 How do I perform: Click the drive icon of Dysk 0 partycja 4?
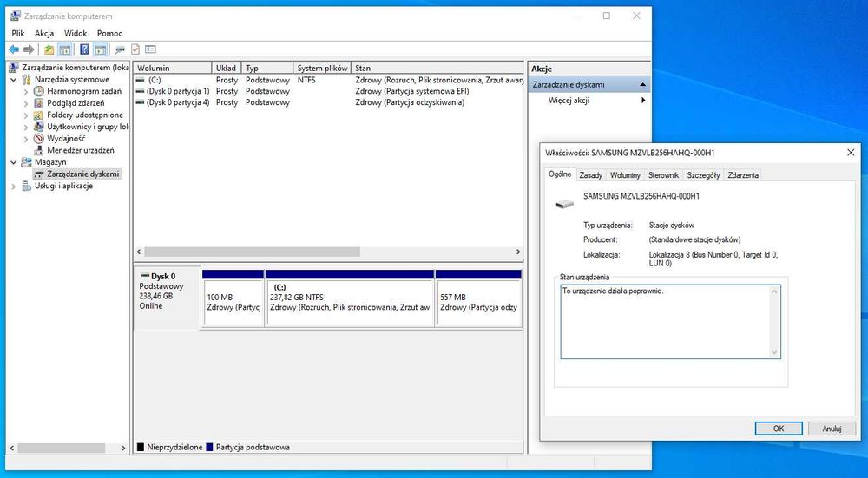[x=141, y=102]
